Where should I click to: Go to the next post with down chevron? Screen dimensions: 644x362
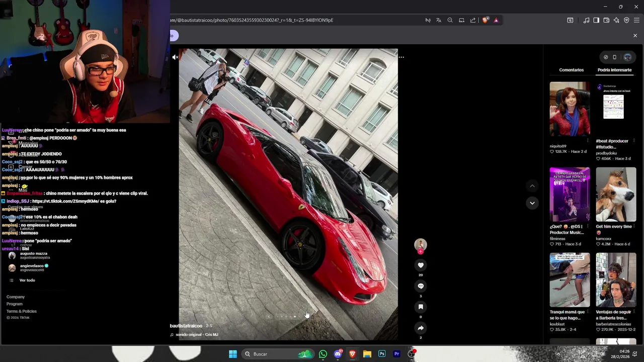click(x=532, y=203)
